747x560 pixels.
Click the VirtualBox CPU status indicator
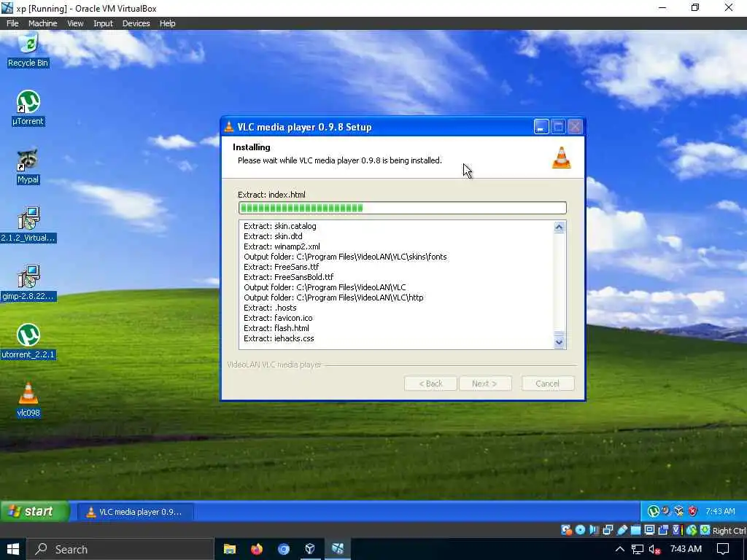click(678, 530)
